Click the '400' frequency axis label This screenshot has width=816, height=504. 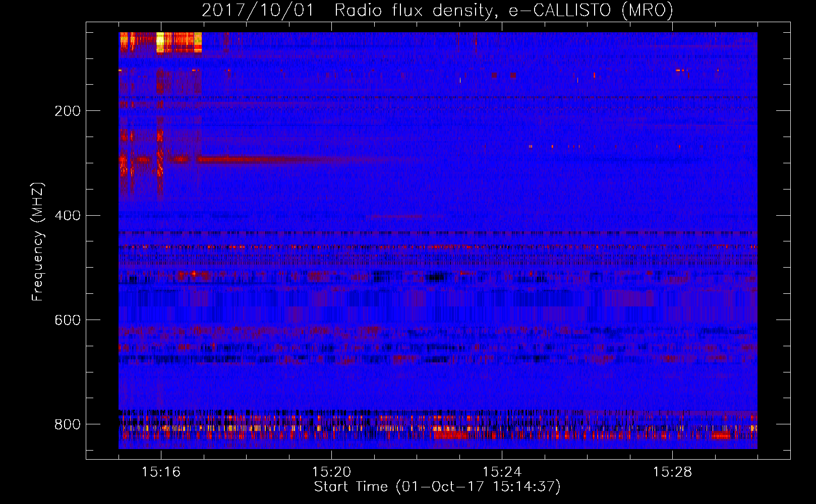point(68,216)
